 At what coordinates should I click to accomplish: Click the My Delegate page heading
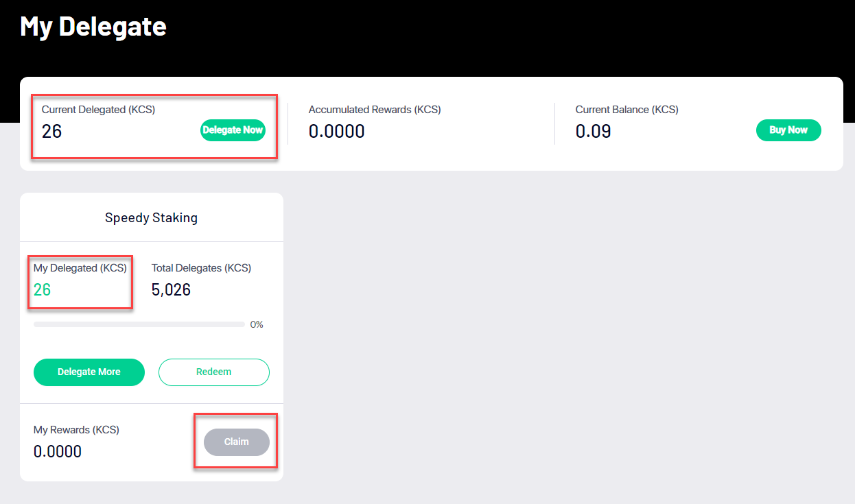93,26
